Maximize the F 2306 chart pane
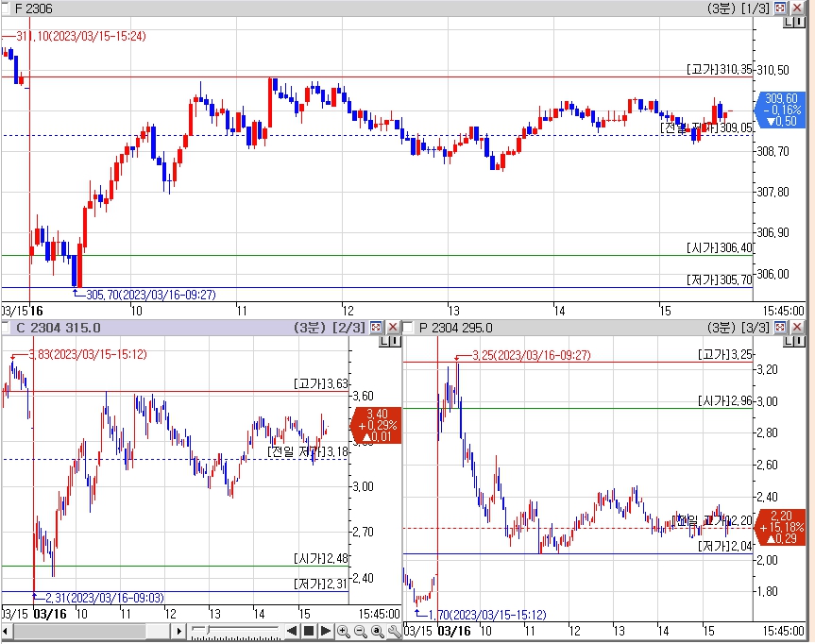This screenshot has width=815, height=644. (x=780, y=8)
